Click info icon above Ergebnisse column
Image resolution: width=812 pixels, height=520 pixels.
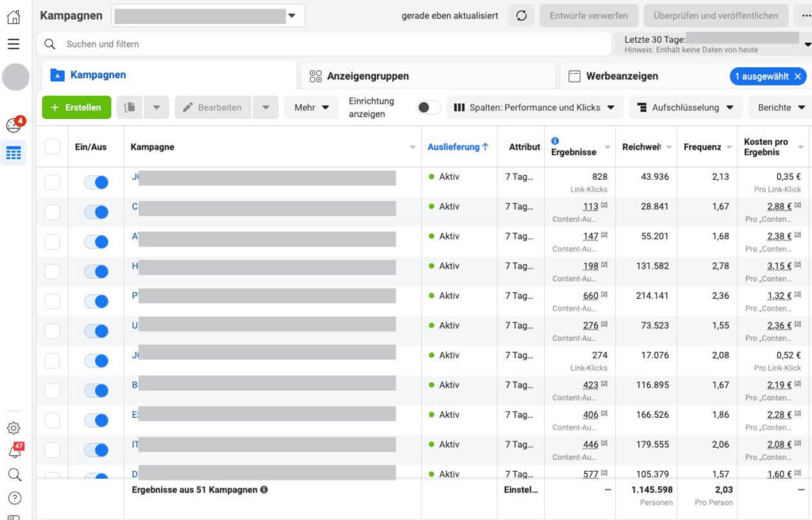click(555, 141)
